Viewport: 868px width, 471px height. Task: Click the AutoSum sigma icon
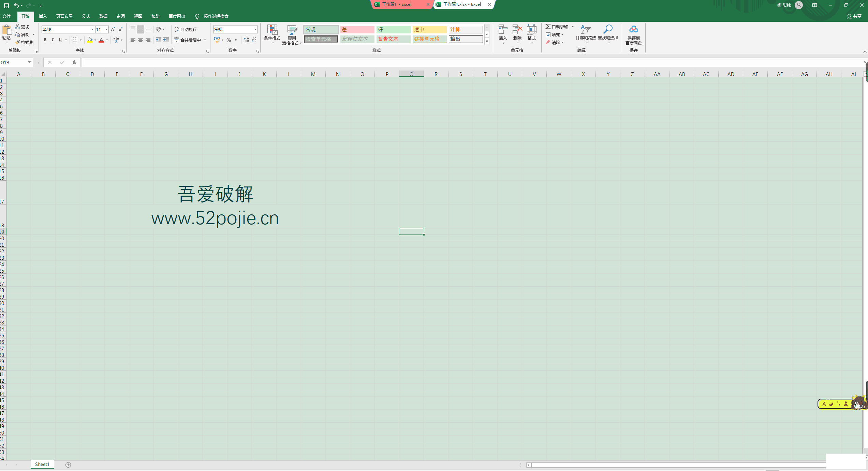[548, 27]
